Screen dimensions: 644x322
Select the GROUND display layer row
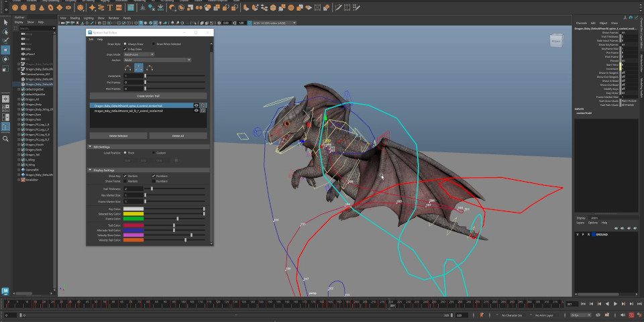(606, 235)
